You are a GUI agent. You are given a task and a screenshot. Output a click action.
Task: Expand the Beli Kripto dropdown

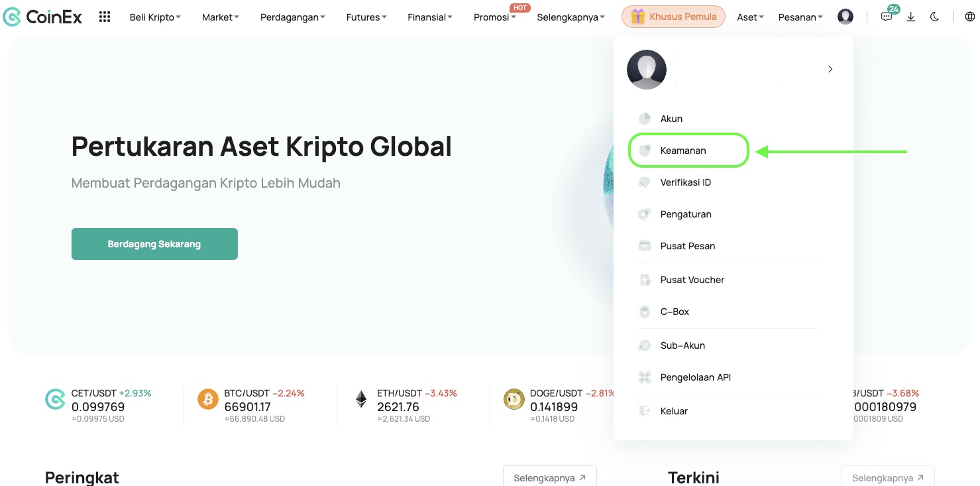[x=155, y=17]
